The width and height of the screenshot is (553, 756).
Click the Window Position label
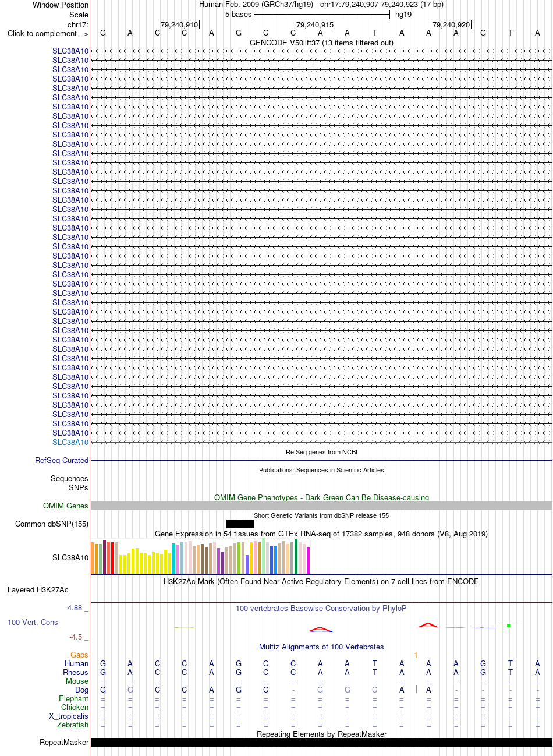61,5
